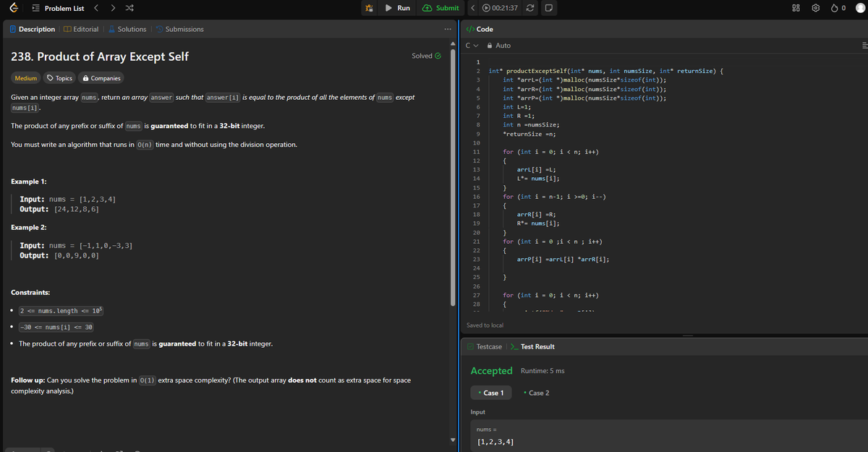
Task: Pick a random problem with shuffle icon
Action: [x=128, y=8]
